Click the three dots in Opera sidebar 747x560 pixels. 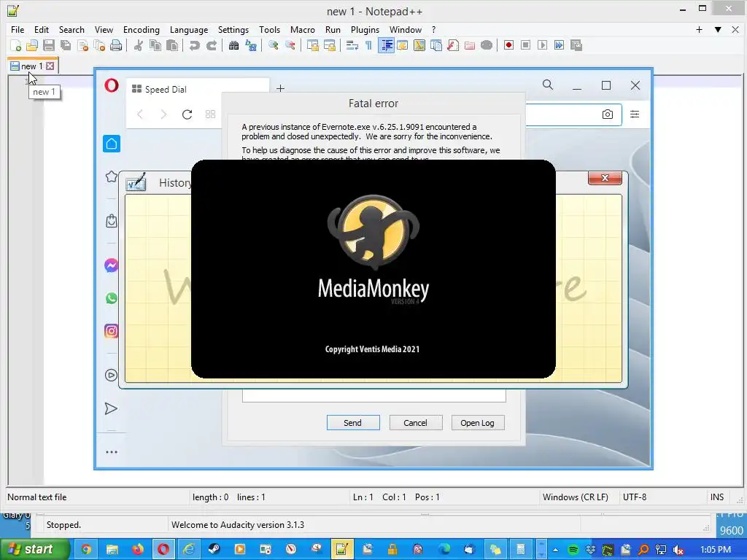(112, 452)
